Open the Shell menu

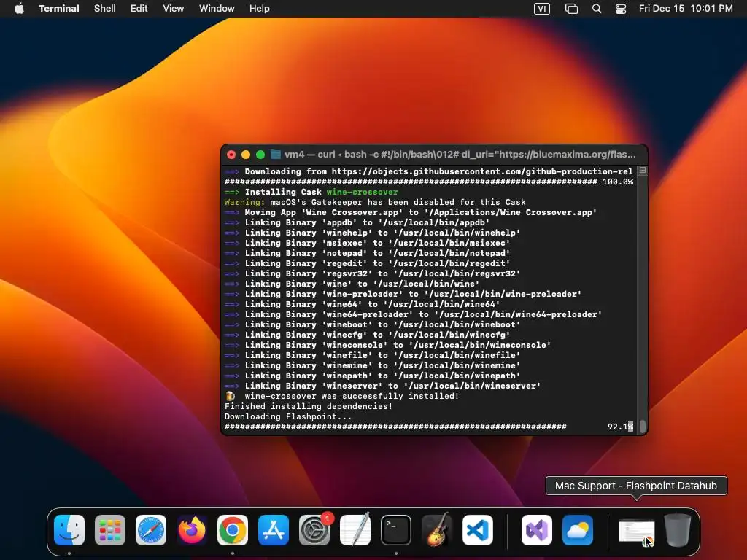(105, 9)
